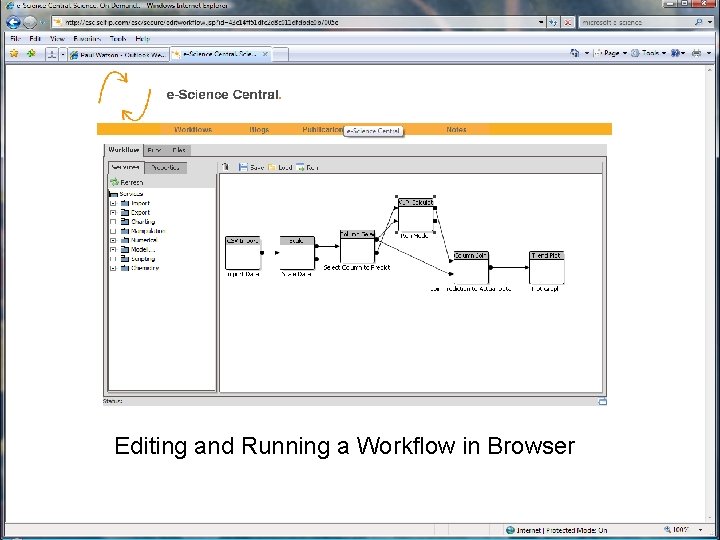Expand the Import folder node

coord(113,203)
